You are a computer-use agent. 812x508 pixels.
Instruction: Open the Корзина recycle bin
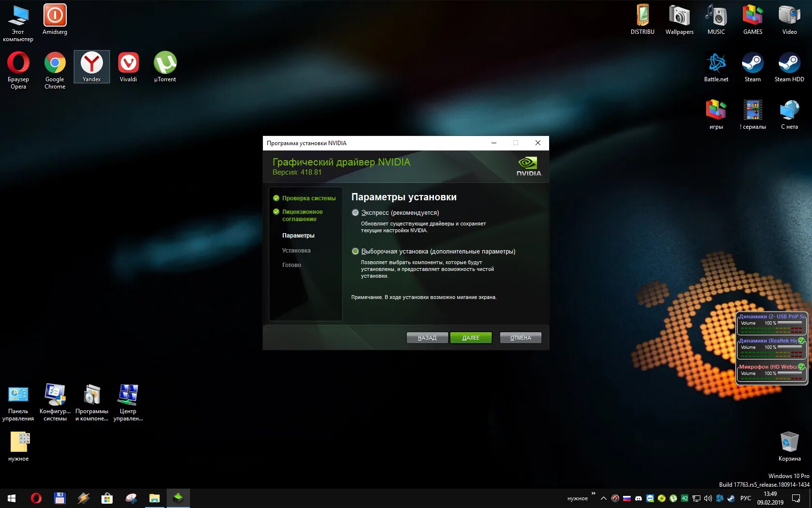pyautogui.click(x=790, y=447)
